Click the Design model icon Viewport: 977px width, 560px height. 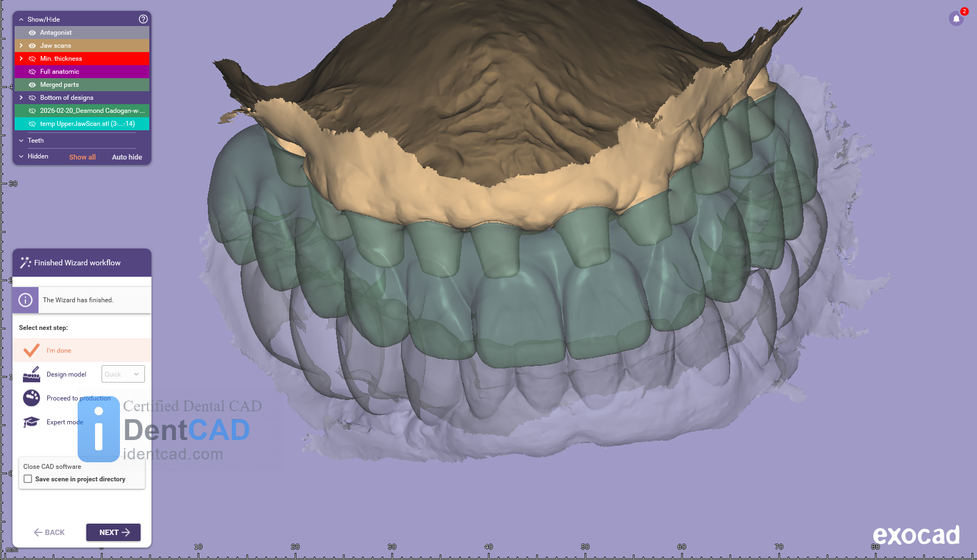point(31,374)
